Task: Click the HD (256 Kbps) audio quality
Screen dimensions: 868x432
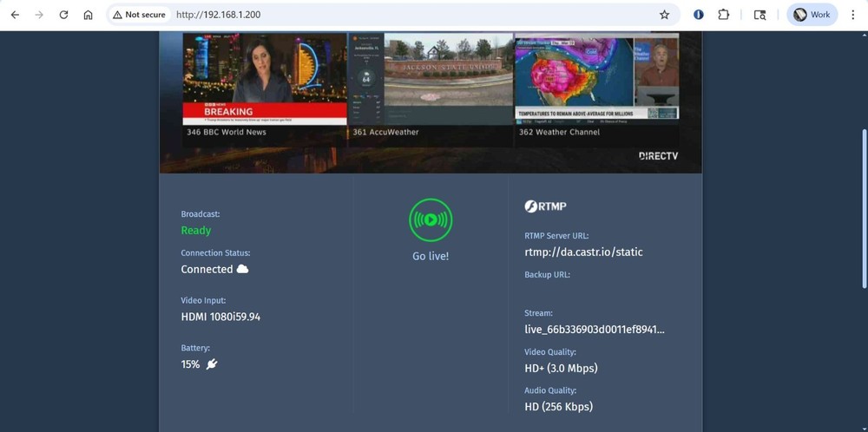Action: pyautogui.click(x=558, y=407)
